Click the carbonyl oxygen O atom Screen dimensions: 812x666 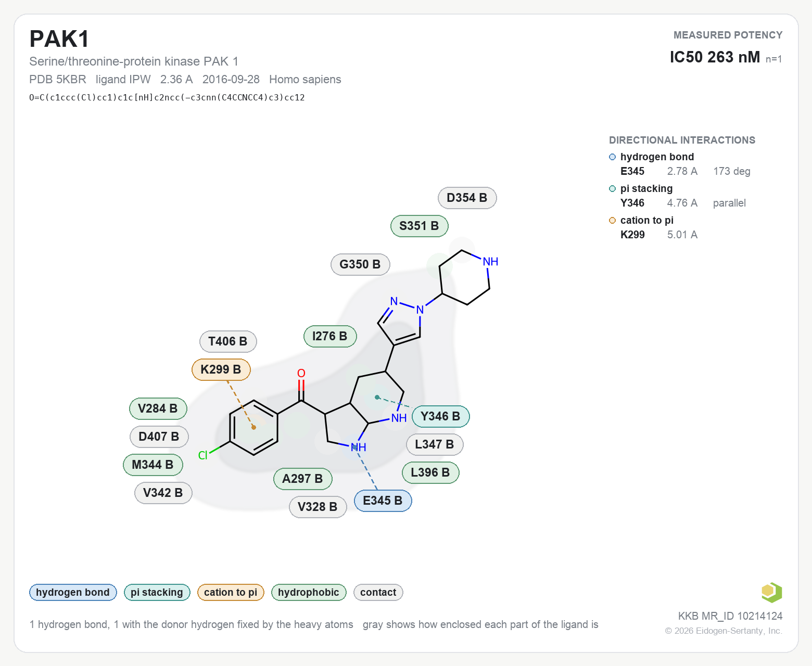pyautogui.click(x=301, y=373)
